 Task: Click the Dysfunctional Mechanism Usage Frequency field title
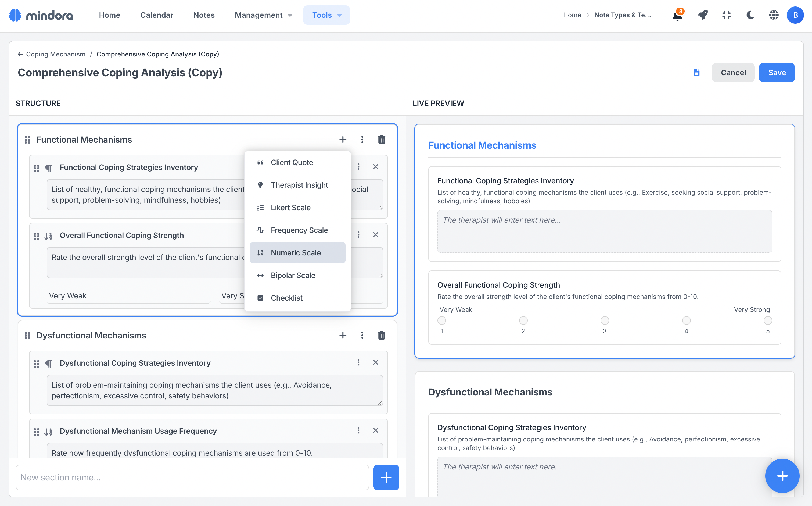(x=138, y=431)
